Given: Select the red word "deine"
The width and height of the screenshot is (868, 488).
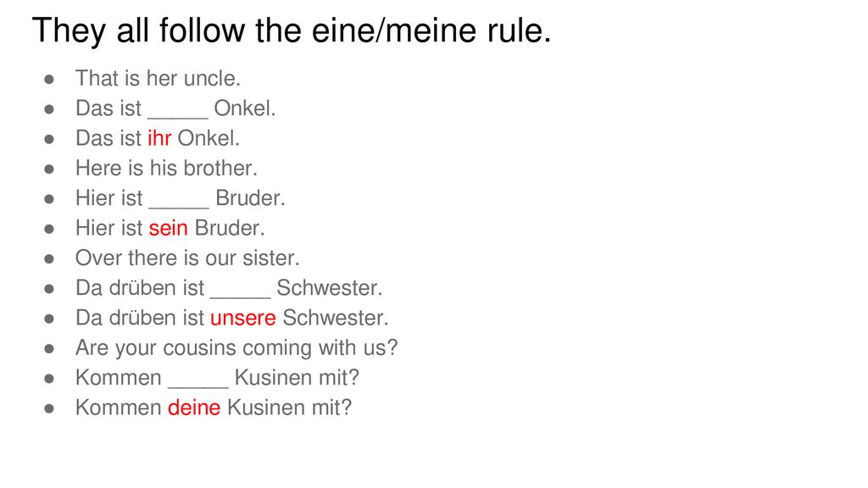Looking at the screenshot, I should [x=194, y=408].
